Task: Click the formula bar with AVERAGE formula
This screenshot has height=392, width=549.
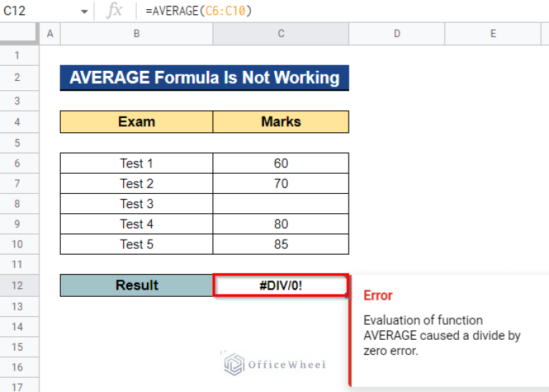Action: tap(322, 11)
